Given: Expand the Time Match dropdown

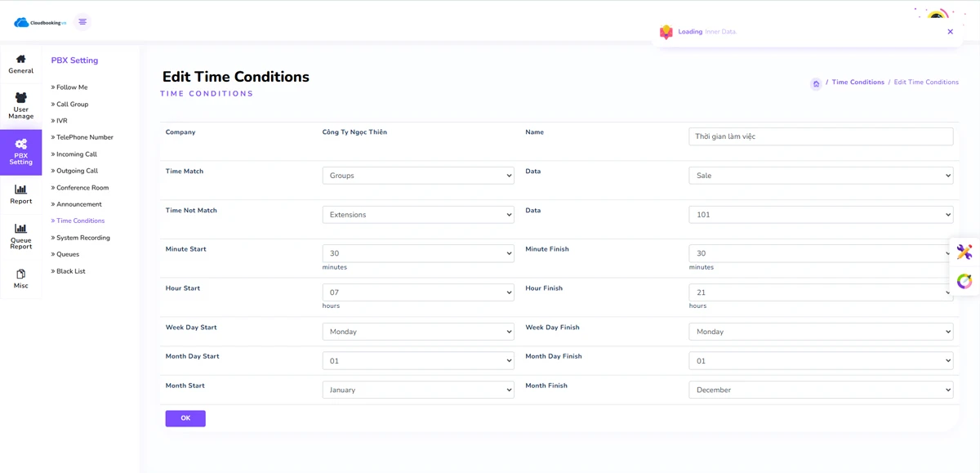Looking at the screenshot, I should tap(418, 176).
